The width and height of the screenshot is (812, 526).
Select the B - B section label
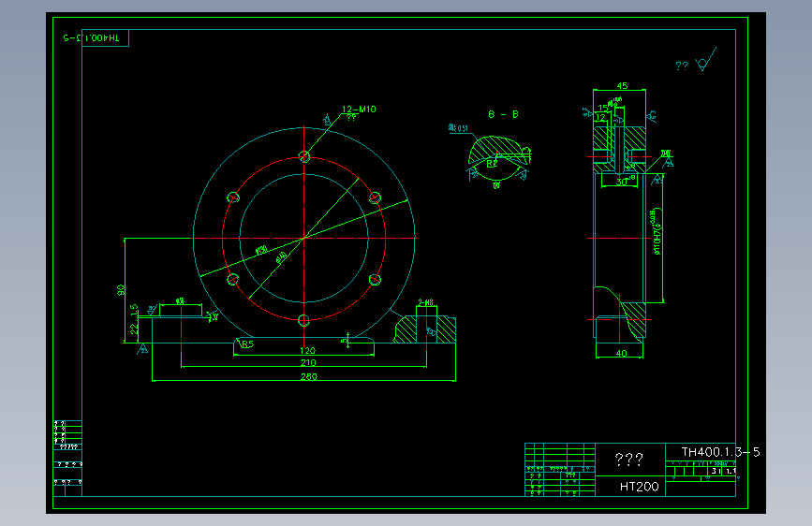coord(503,114)
